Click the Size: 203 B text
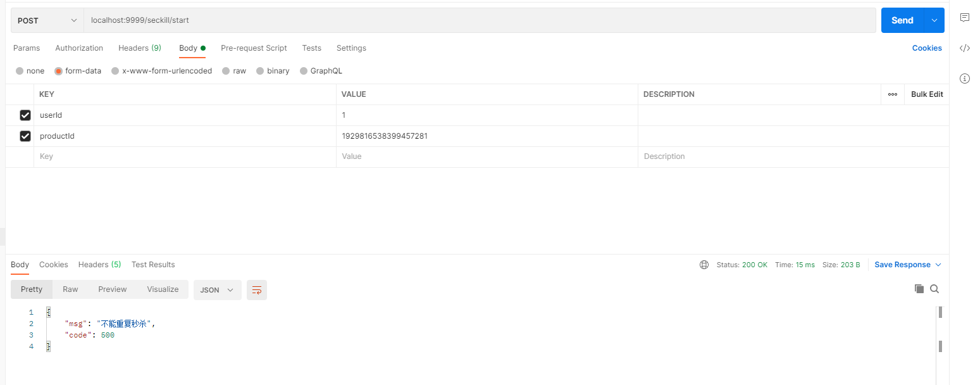Screen dimensions: 980x385 pos(841,265)
